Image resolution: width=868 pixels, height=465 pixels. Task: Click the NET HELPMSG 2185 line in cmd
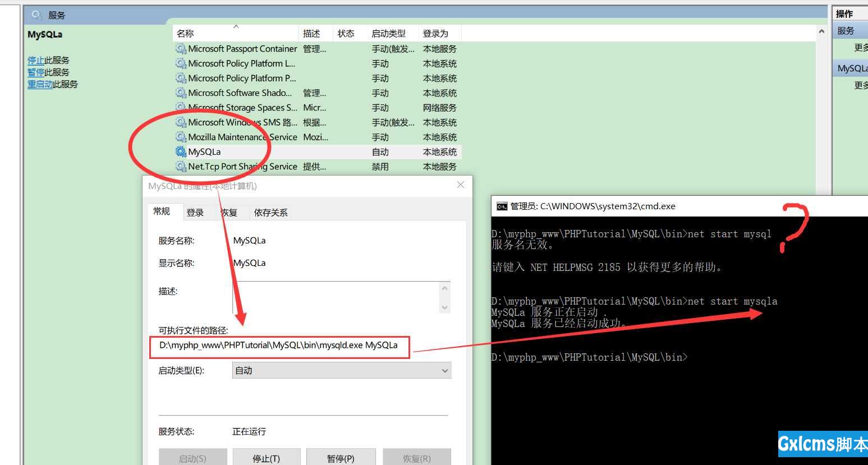click(x=607, y=267)
